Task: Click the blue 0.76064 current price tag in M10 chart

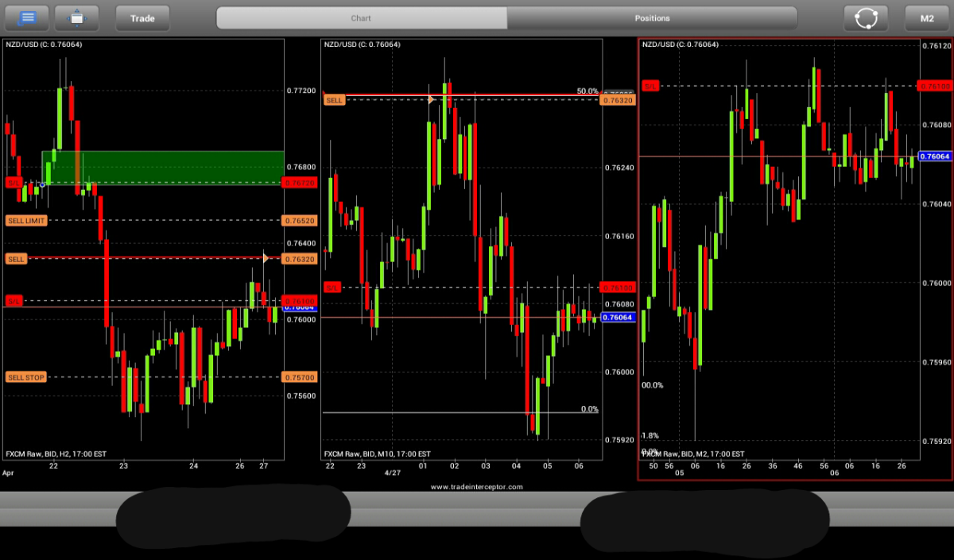Action: (x=618, y=318)
